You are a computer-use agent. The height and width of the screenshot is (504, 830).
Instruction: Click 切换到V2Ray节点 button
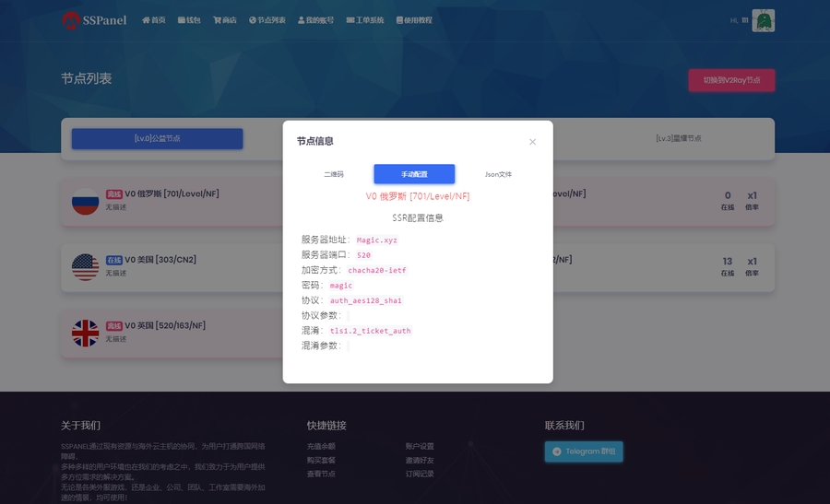click(731, 80)
